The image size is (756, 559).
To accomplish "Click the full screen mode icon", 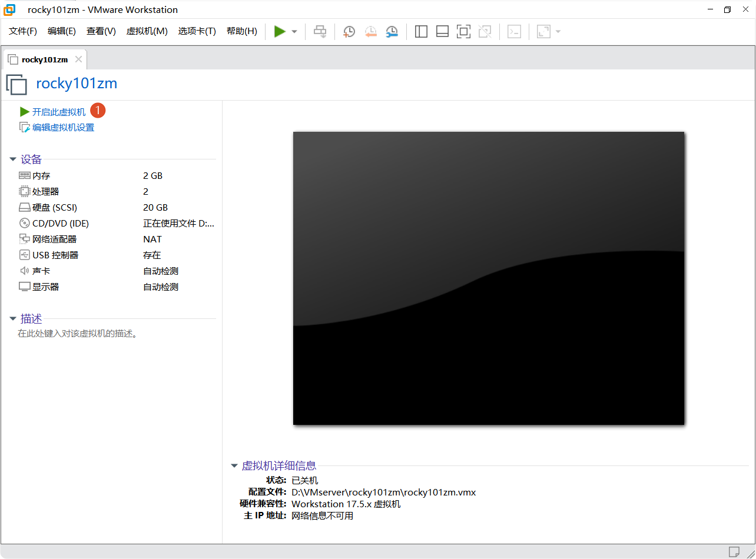I will 464,32.
